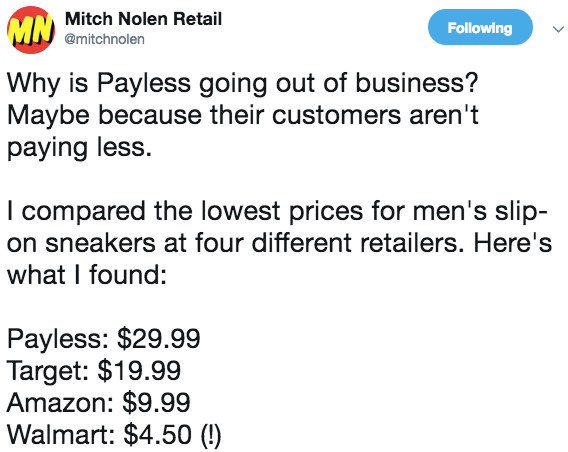Expand the tweet options chevron
The width and height of the screenshot is (568, 452).
tap(558, 29)
